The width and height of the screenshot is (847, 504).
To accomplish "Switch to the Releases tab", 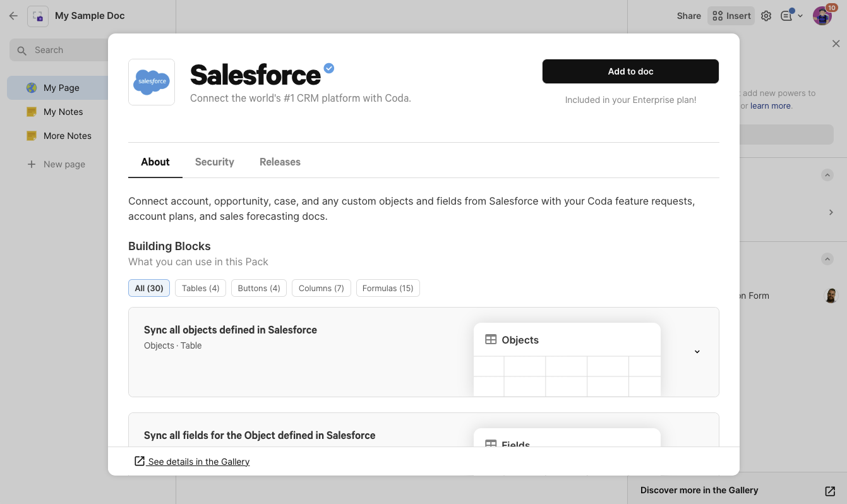I will 280,162.
